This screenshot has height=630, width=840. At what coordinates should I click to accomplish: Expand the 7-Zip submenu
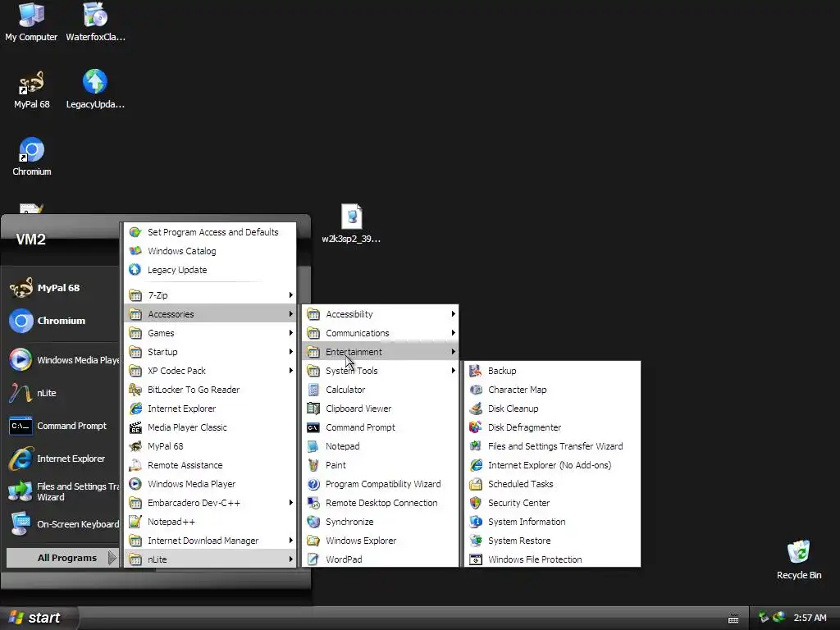(210, 295)
